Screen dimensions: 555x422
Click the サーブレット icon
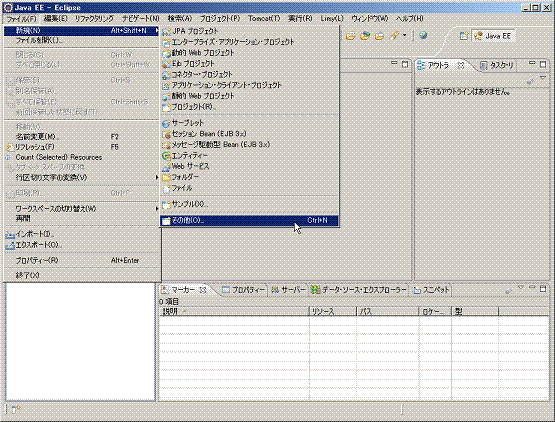[x=166, y=124]
